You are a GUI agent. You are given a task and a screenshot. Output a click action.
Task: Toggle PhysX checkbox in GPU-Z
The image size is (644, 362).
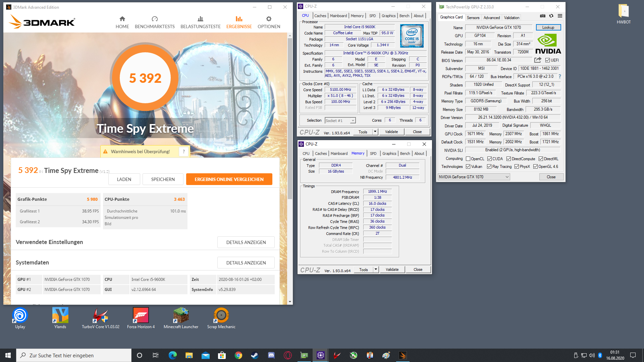click(517, 167)
